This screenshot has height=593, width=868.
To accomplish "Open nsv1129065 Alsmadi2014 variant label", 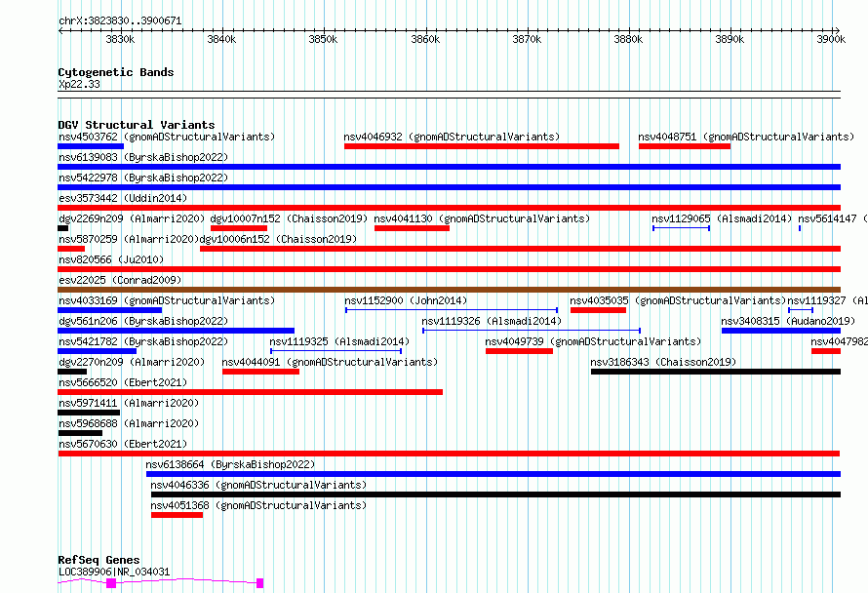I will click(x=722, y=218).
